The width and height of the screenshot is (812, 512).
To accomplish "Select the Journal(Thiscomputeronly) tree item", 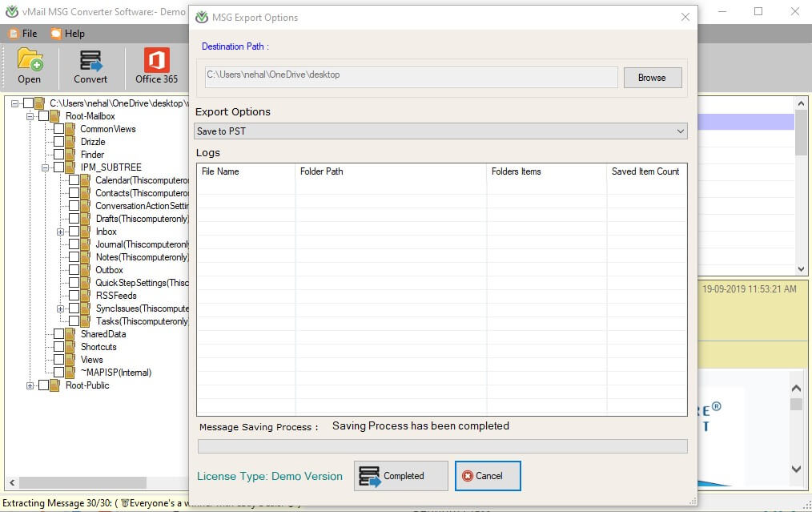I will [x=143, y=244].
